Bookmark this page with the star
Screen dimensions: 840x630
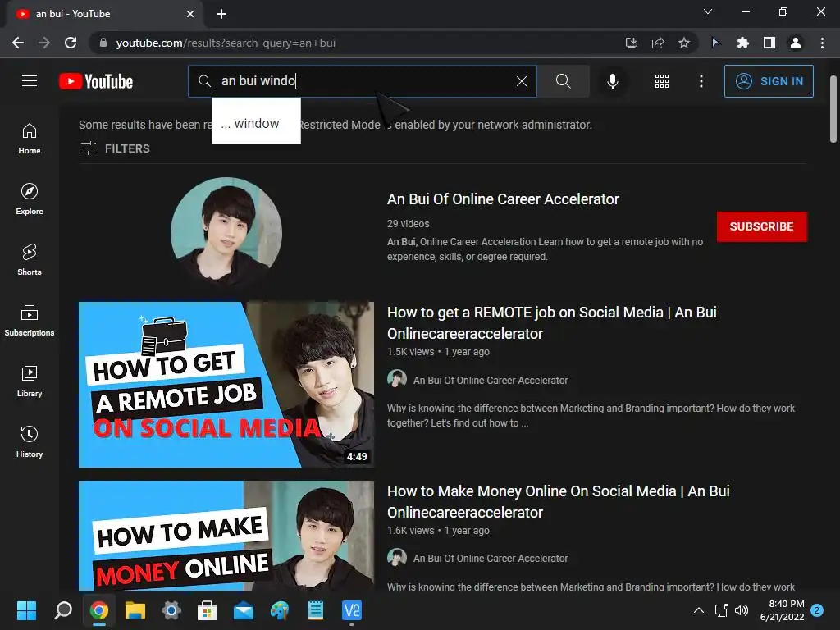tap(684, 43)
